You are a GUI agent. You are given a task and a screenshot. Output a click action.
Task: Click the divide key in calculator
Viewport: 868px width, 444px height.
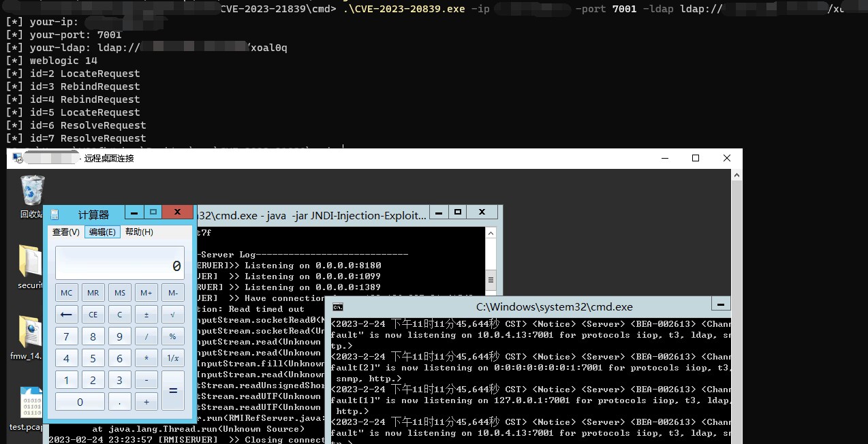tap(146, 336)
